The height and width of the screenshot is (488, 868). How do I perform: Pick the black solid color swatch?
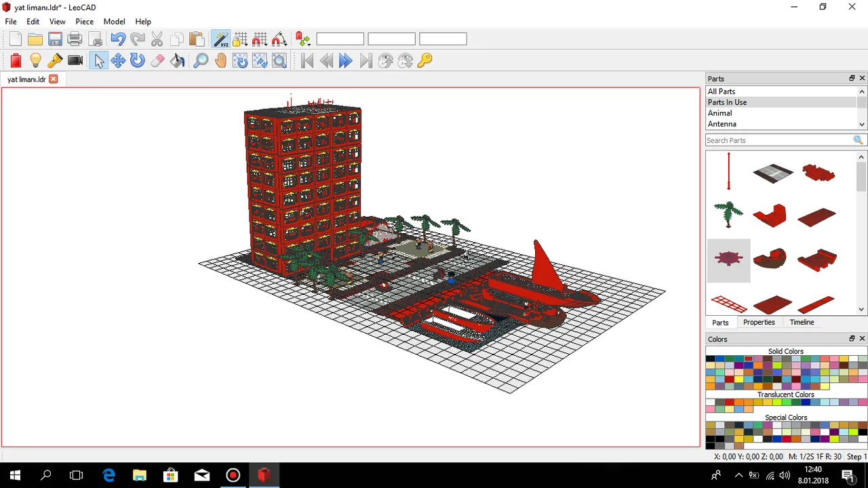[x=710, y=359]
